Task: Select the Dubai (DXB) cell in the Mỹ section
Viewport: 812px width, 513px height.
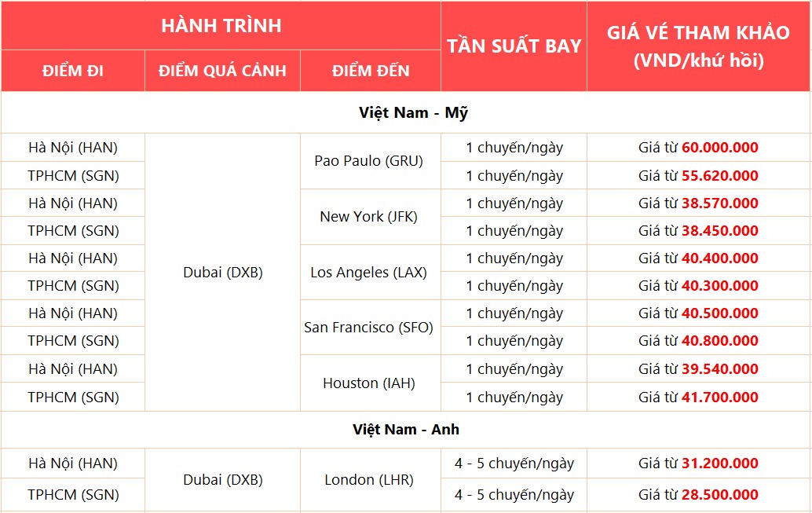Action: coord(223,272)
